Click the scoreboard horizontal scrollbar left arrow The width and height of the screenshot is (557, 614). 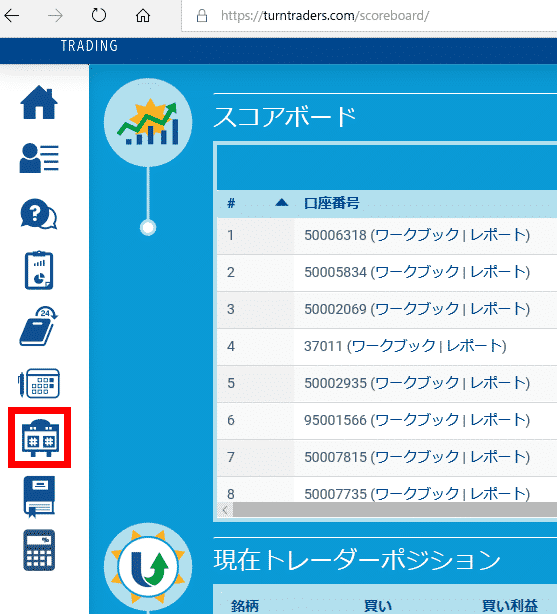point(225,510)
